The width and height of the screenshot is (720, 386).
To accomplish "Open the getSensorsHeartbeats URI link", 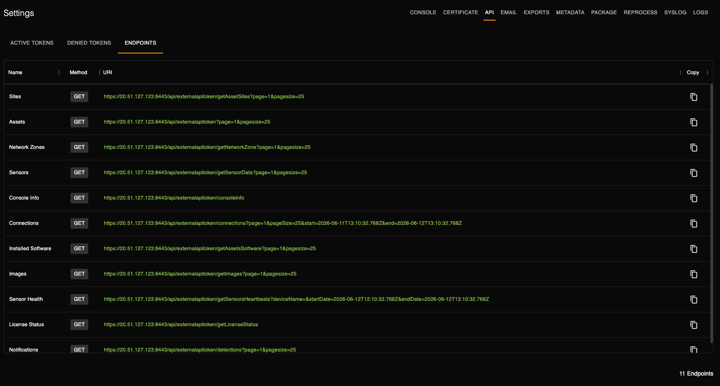I will pos(296,299).
